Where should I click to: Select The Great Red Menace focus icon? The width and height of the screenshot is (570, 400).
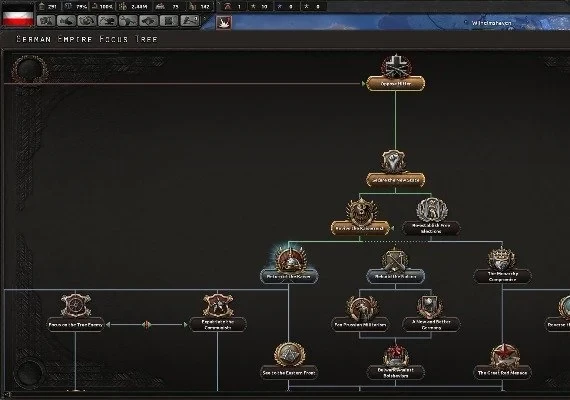coord(504,355)
